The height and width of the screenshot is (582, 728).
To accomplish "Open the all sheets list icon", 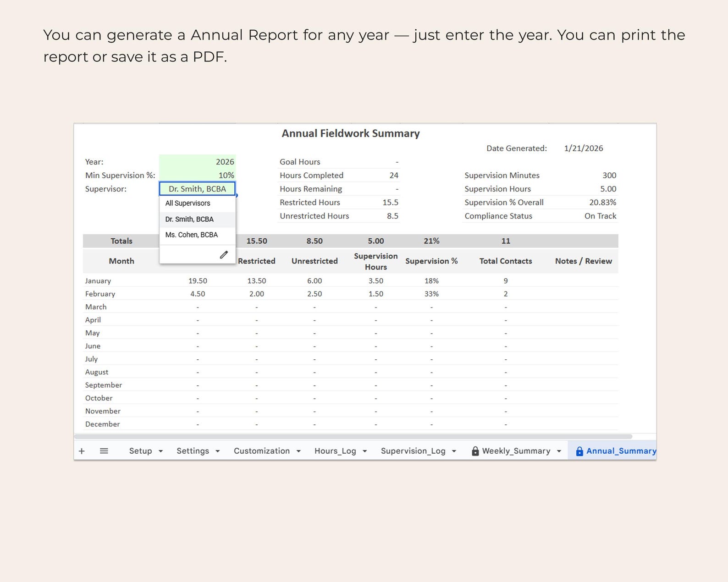I will click(x=104, y=451).
